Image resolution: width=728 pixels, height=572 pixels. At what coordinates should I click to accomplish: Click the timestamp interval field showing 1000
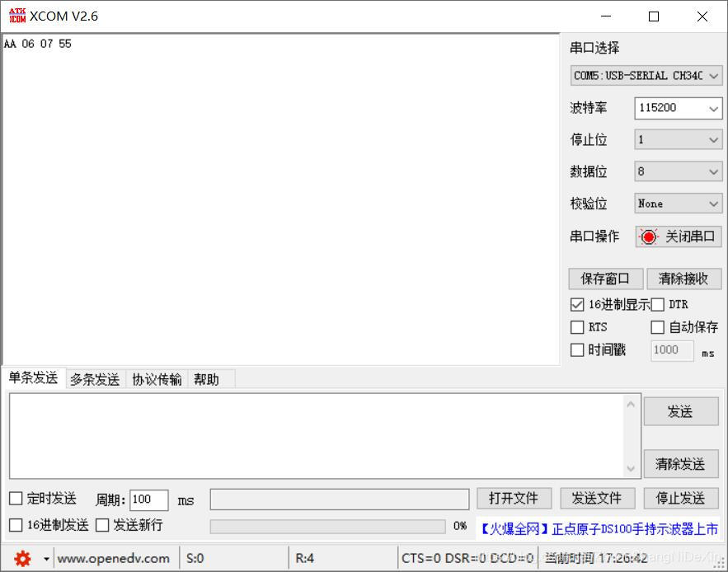click(x=672, y=350)
